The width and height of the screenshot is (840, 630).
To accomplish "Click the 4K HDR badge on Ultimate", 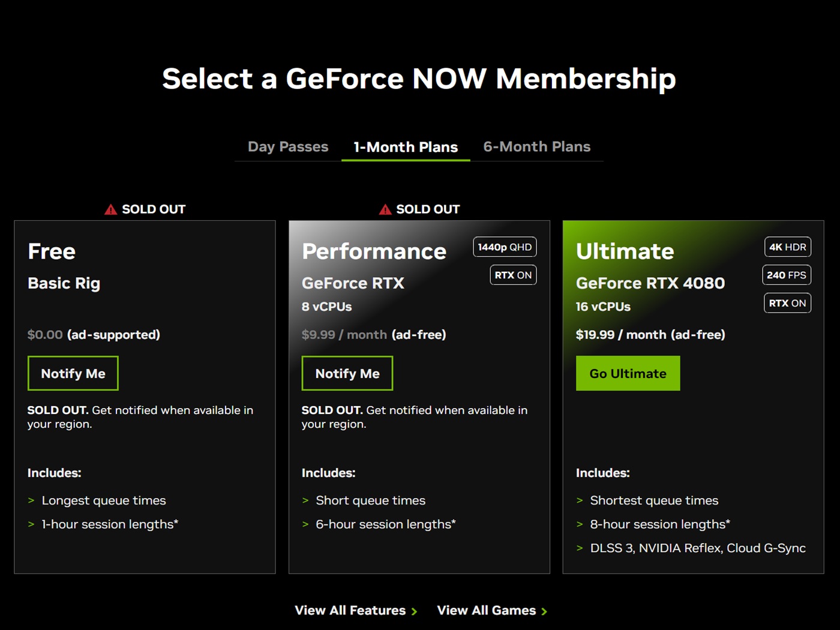I will coord(788,247).
